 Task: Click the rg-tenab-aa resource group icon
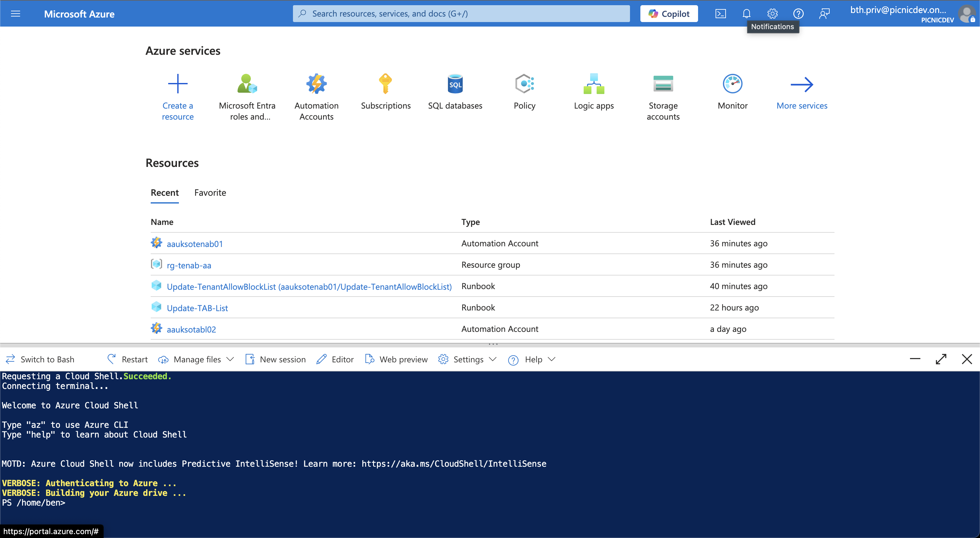[156, 264]
